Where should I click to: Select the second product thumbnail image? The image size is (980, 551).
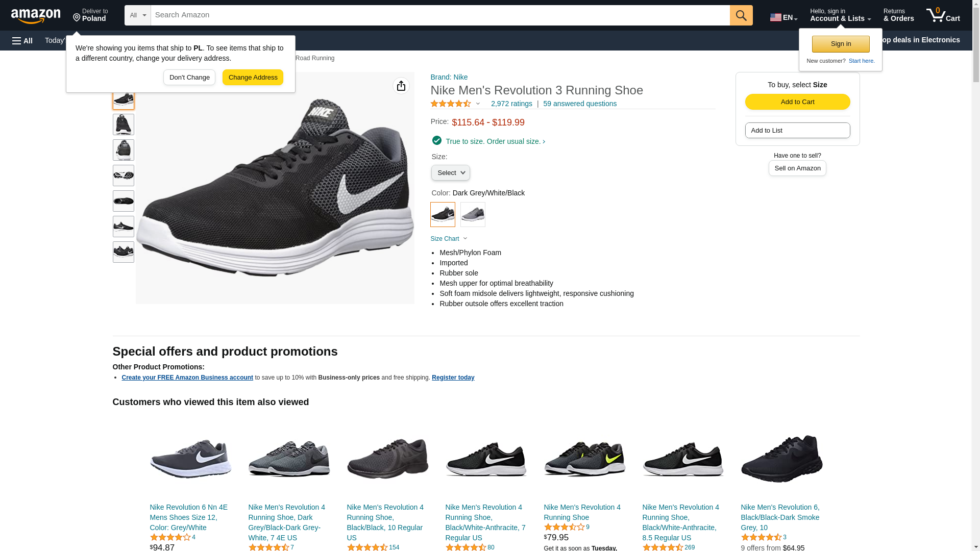pyautogui.click(x=123, y=124)
